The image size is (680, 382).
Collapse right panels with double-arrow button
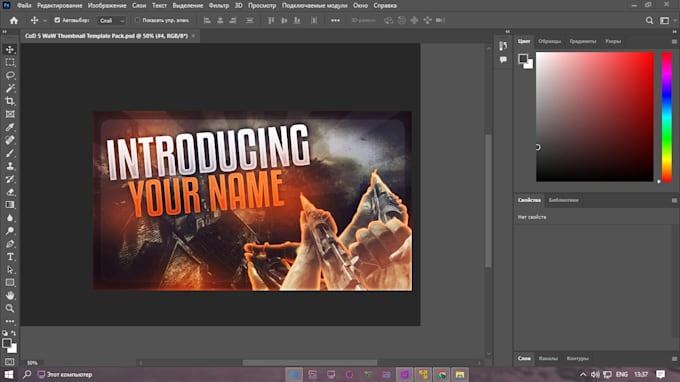[674, 32]
